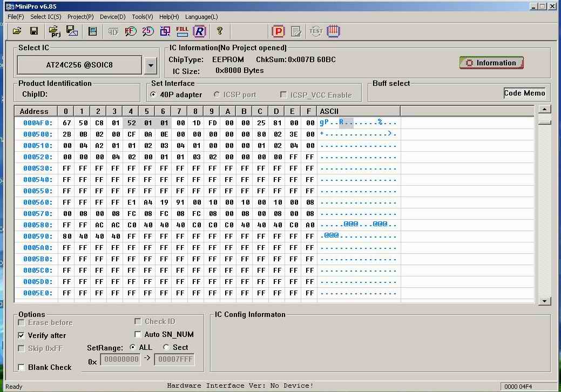Click the R read chip icon
The image size is (561, 392).
pyautogui.click(x=200, y=31)
